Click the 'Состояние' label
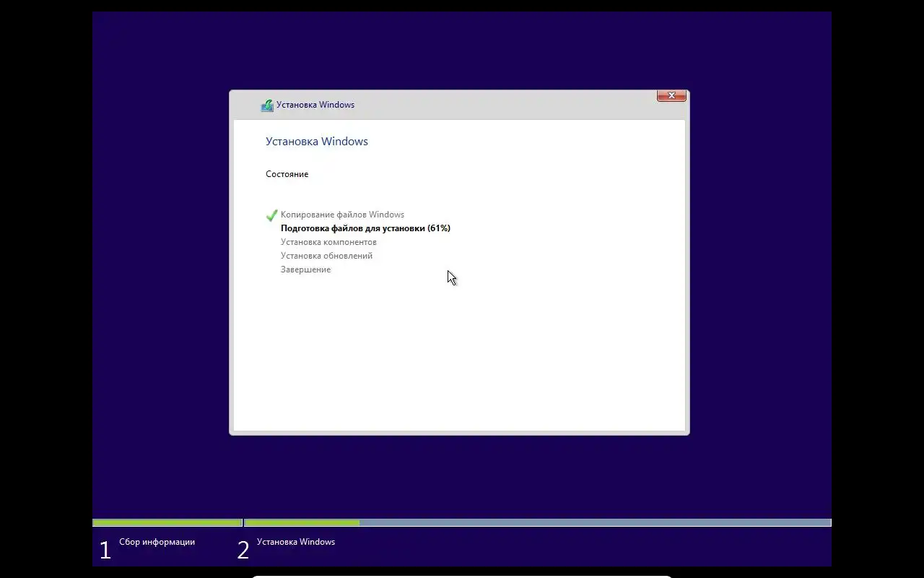This screenshot has height=578, width=924. 287,174
